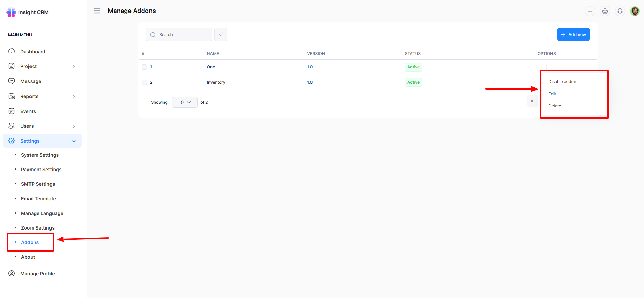Click three-dot options for addon One

(546, 67)
